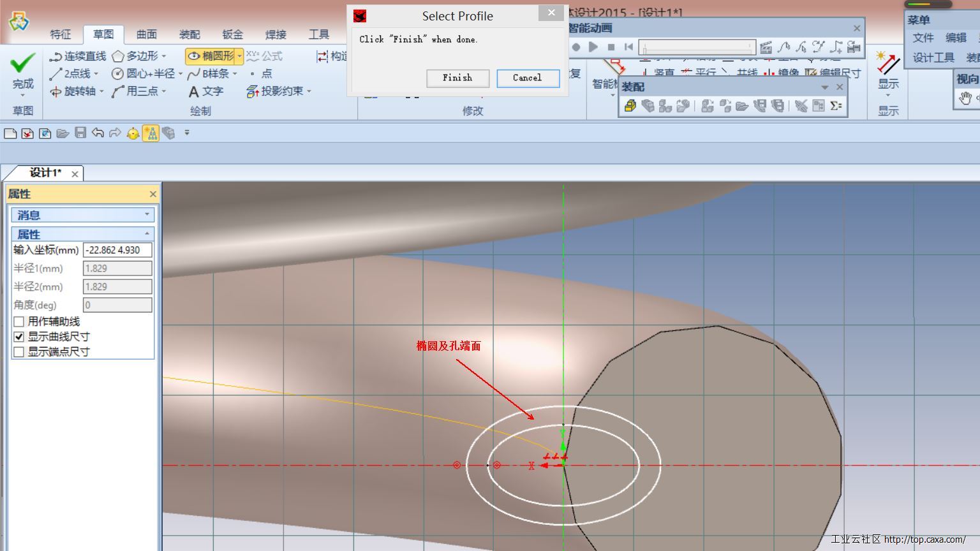Open the 椭圆形 dropdown arrow
Screen dimensions: 980x551
(x=240, y=56)
